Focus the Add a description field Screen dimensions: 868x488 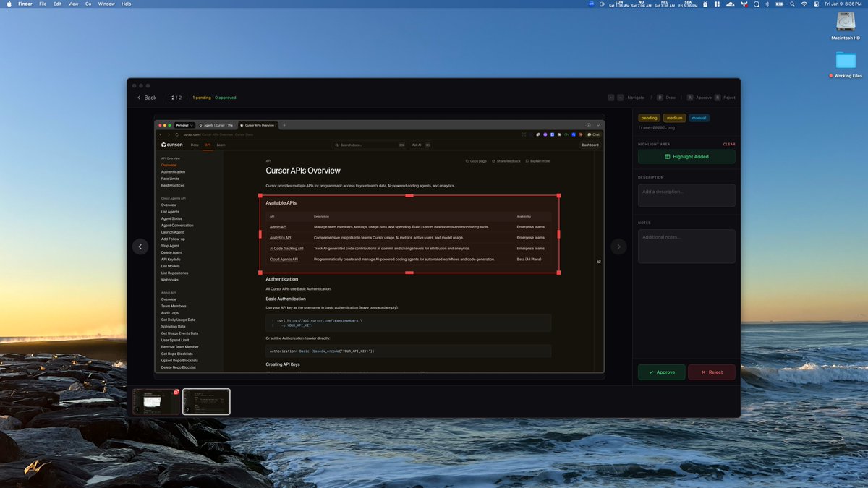pos(686,195)
